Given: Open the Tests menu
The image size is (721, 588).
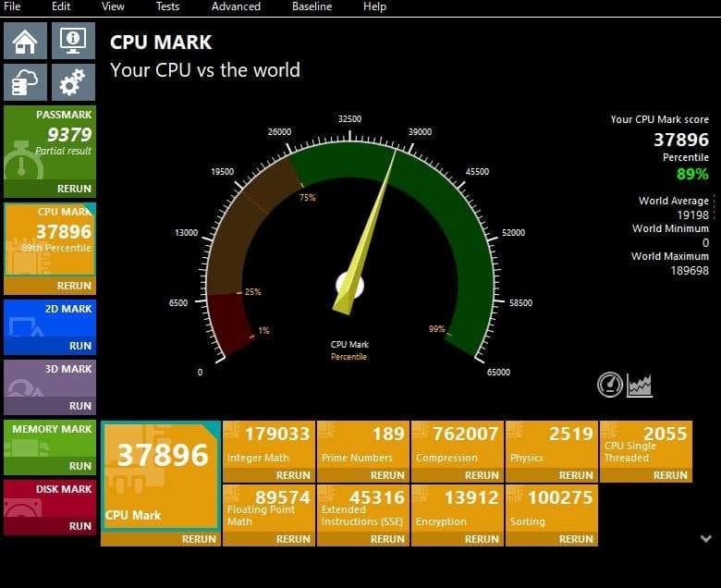Looking at the screenshot, I should [x=167, y=6].
